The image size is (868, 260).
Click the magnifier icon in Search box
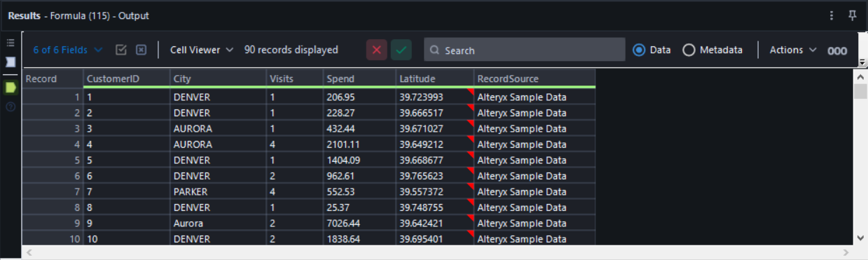click(x=435, y=50)
